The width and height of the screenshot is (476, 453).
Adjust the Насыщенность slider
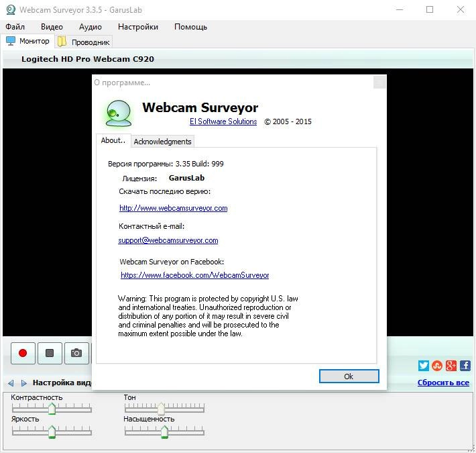click(164, 432)
